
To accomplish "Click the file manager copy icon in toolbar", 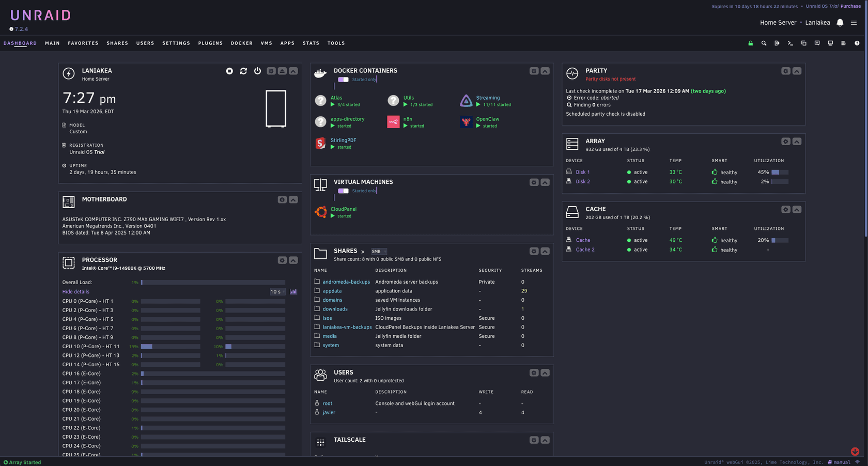I will click(x=804, y=43).
